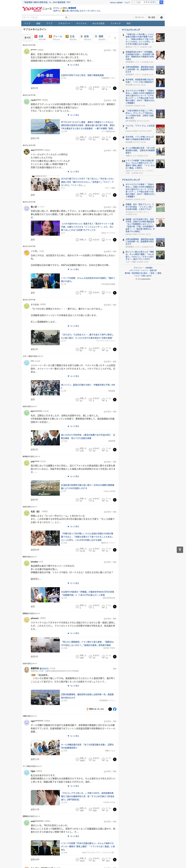Share 斎藤秀俊 expert comment on X

(x=110, y=709)
